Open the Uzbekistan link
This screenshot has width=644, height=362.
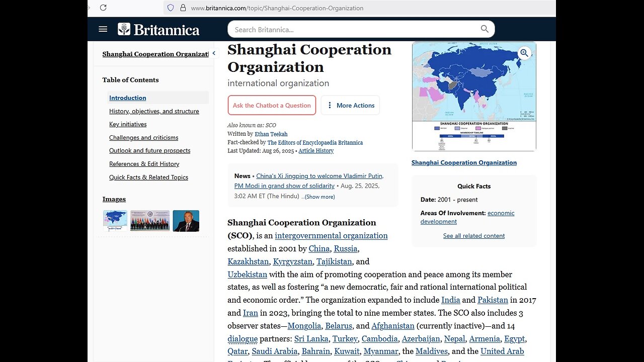coord(247,275)
